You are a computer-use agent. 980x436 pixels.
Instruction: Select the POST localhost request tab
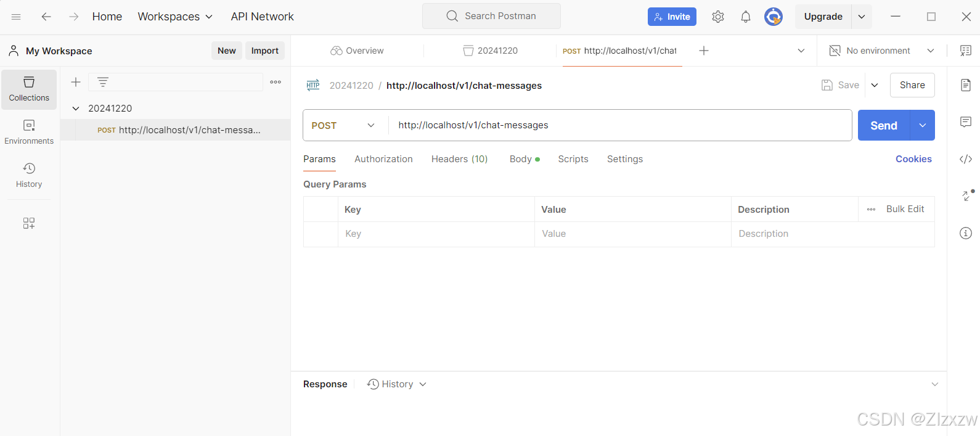619,51
